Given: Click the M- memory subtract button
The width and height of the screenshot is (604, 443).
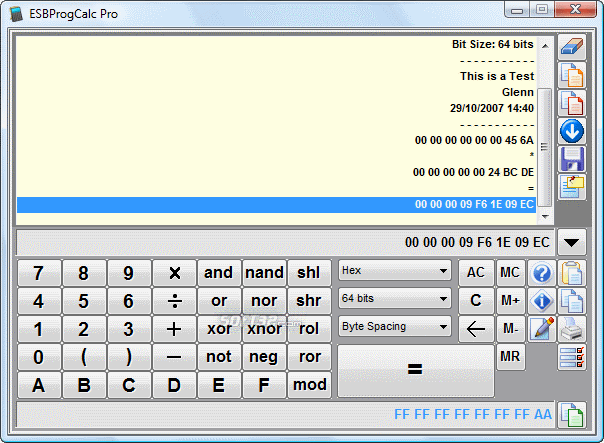Looking at the screenshot, I should pos(510,329).
